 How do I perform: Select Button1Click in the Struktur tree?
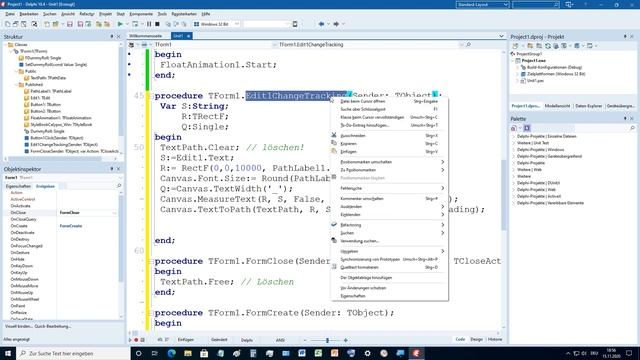point(57,138)
